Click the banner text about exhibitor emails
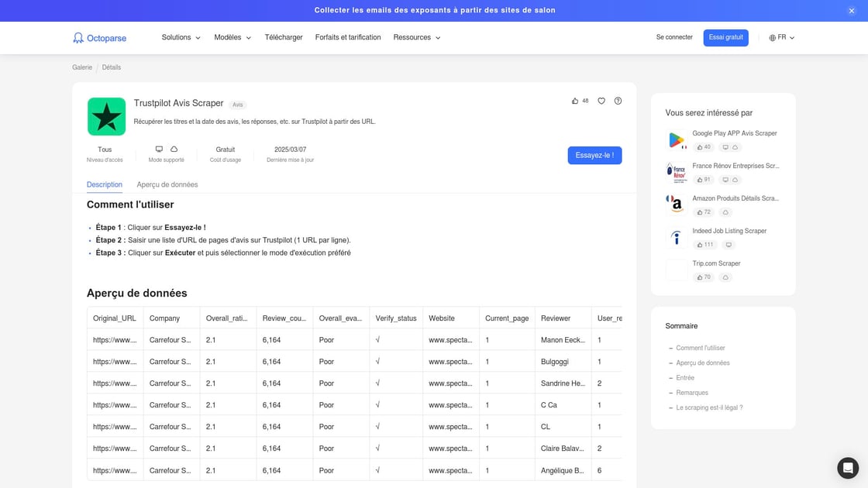This screenshot has height=488, width=868. (x=435, y=11)
